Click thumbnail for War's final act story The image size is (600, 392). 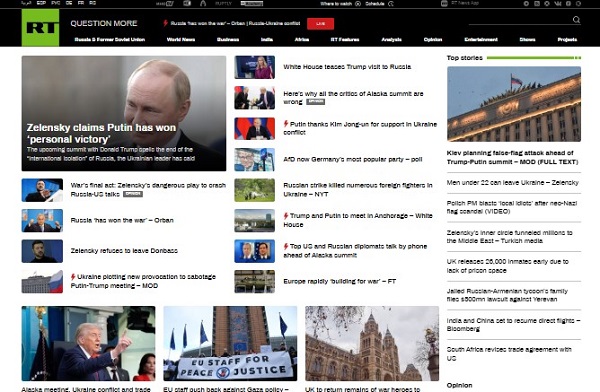click(x=42, y=190)
